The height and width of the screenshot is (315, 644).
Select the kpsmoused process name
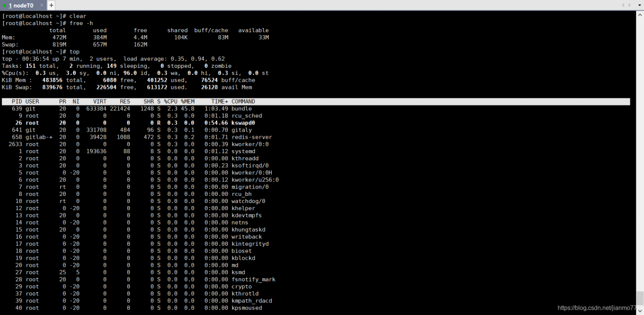coord(247,308)
